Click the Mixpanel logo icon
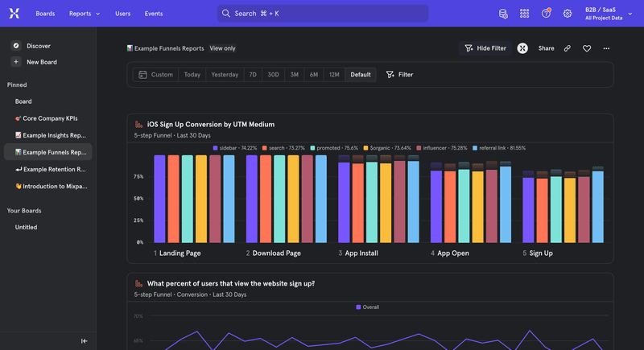This screenshot has height=350, width=644. pyautogui.click(x=14, y=13)
